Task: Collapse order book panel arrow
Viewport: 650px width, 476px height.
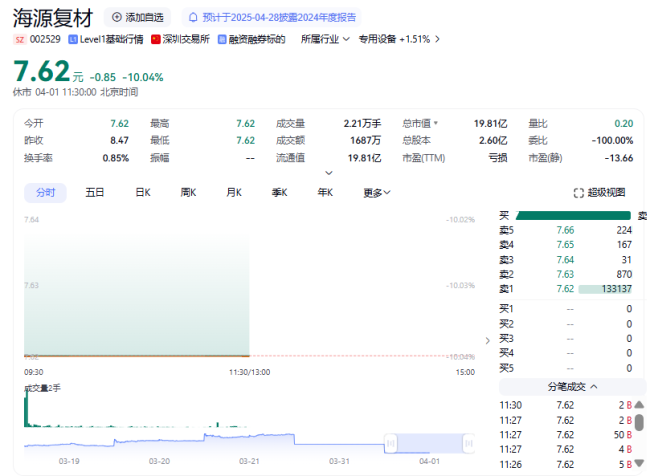Action: coord(488,341)
